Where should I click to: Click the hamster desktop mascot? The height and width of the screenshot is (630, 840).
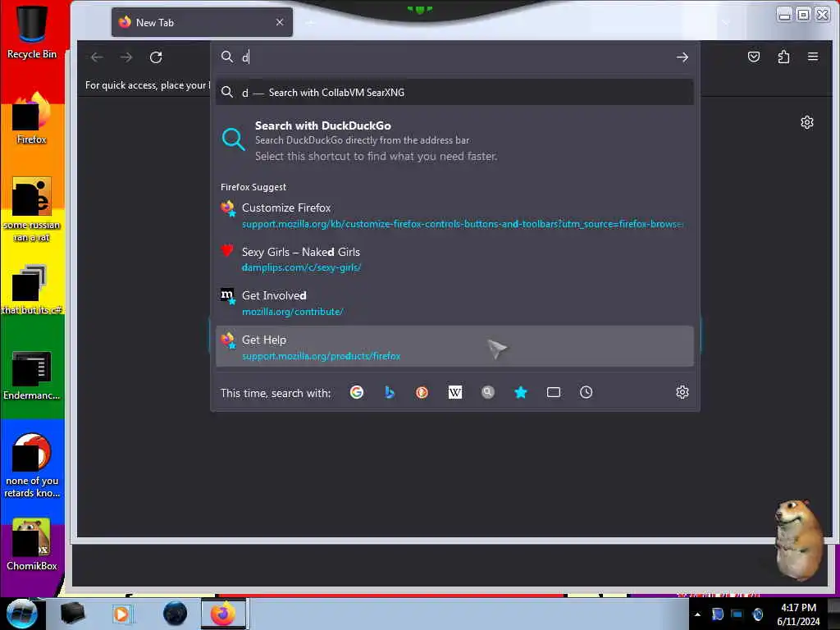(798, 540)
